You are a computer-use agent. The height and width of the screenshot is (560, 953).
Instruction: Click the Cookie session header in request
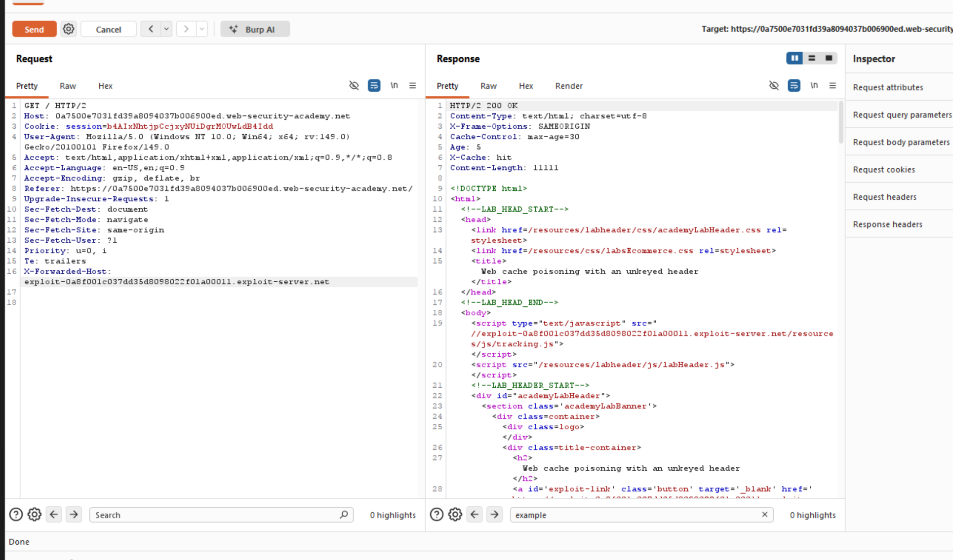pos(149,126)
